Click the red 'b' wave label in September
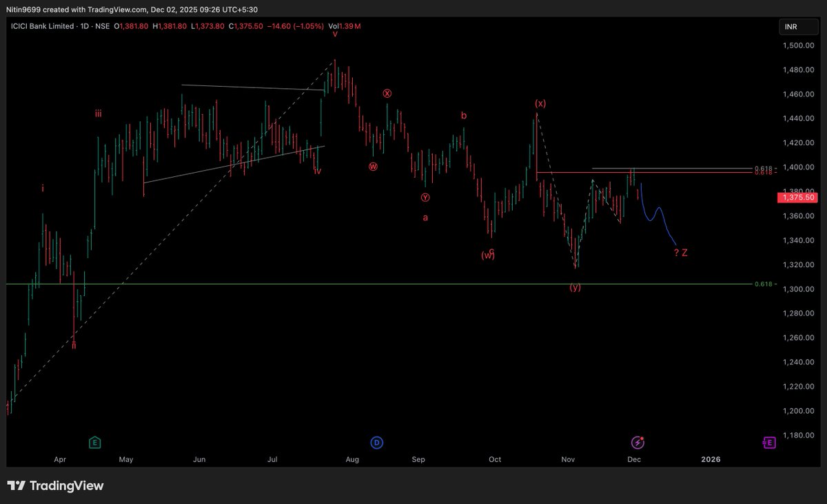This screenshot has width=827, height=504. pyautogui.click(x=464, y=116)
